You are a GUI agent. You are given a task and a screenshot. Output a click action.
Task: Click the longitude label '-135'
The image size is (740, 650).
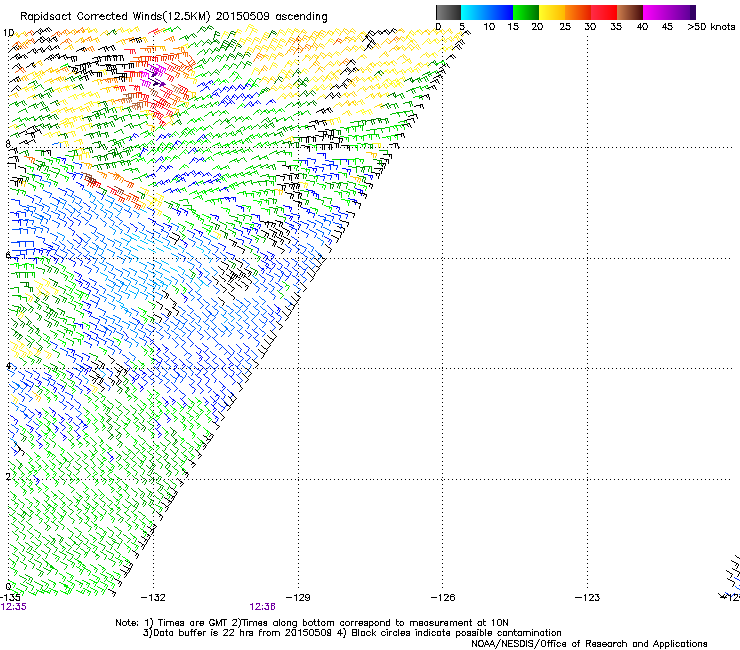pyautogui.click(x=10, y=598)
